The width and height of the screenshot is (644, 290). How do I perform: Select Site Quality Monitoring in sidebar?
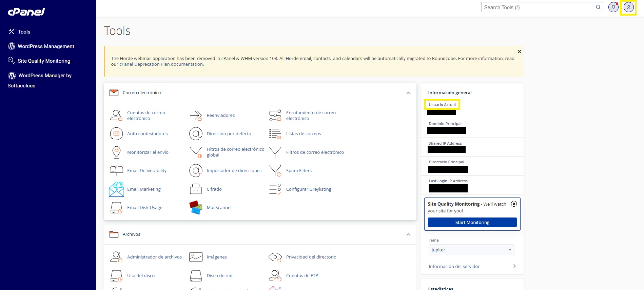point(44,61)
